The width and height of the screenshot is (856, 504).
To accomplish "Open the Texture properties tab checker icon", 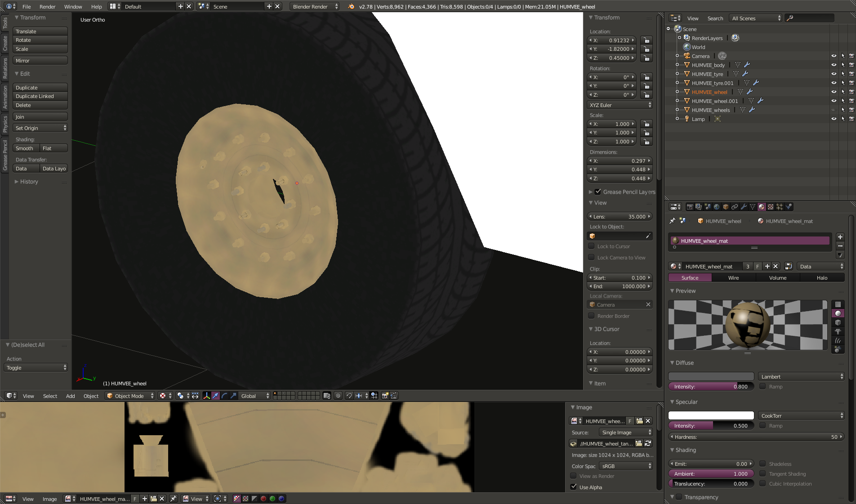I will click(771, 207).
